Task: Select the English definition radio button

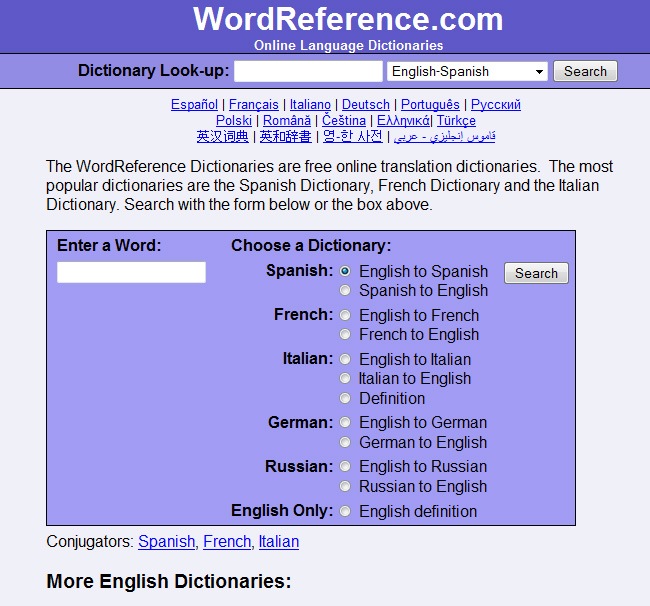Action: click(x=345, y=511)
